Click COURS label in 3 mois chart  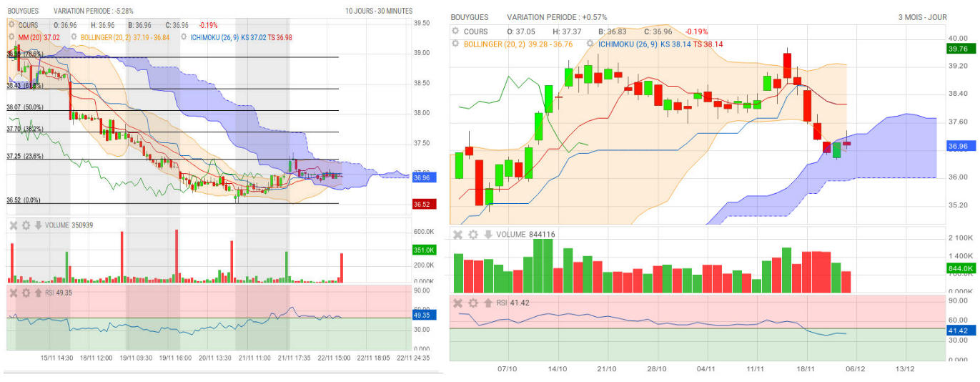476,31
